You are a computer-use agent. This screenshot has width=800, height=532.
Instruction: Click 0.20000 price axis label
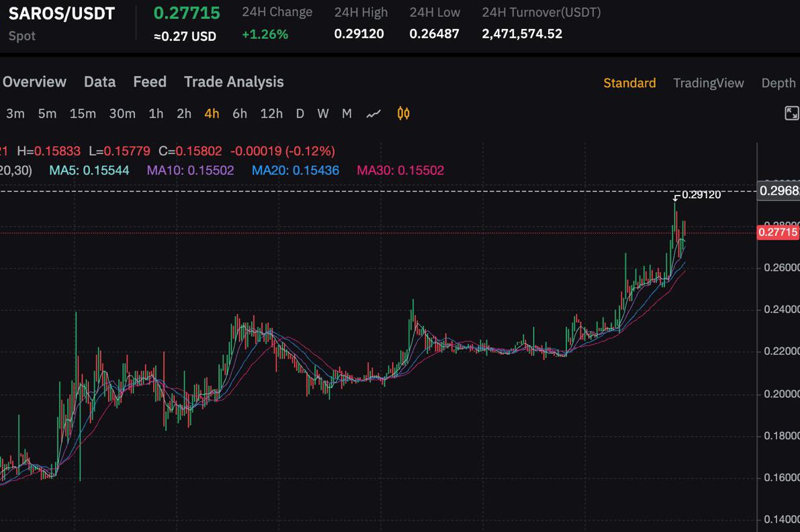click(782, 394)
